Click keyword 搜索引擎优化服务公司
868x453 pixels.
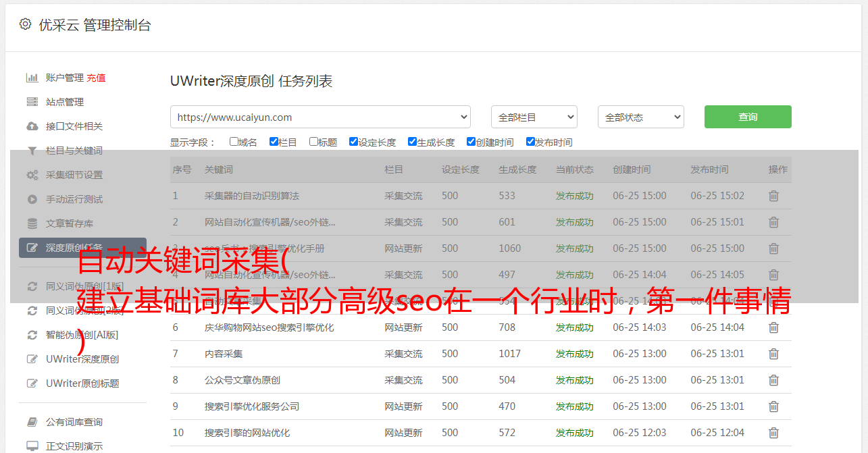click(252, 406)
